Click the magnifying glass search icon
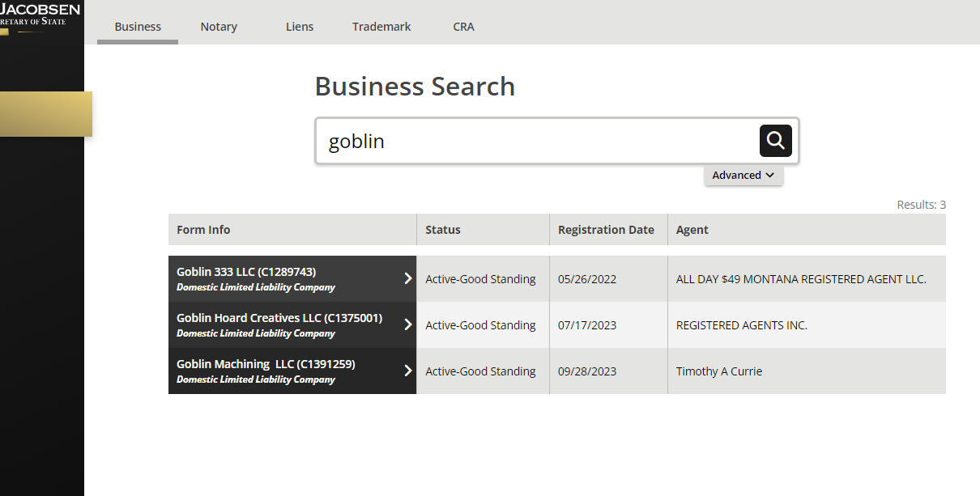Image resolution: width=980 pixels, height=496 pixels. click(x=775, y=141)
